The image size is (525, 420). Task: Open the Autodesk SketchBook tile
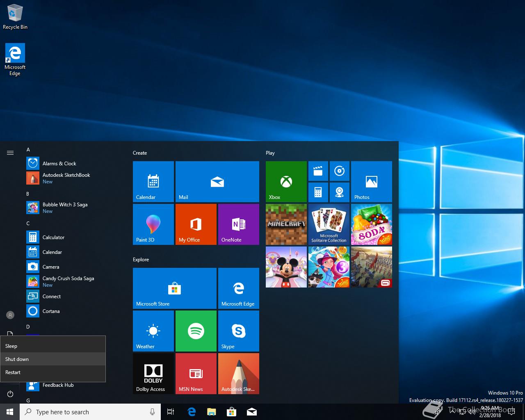pos(239,374)
